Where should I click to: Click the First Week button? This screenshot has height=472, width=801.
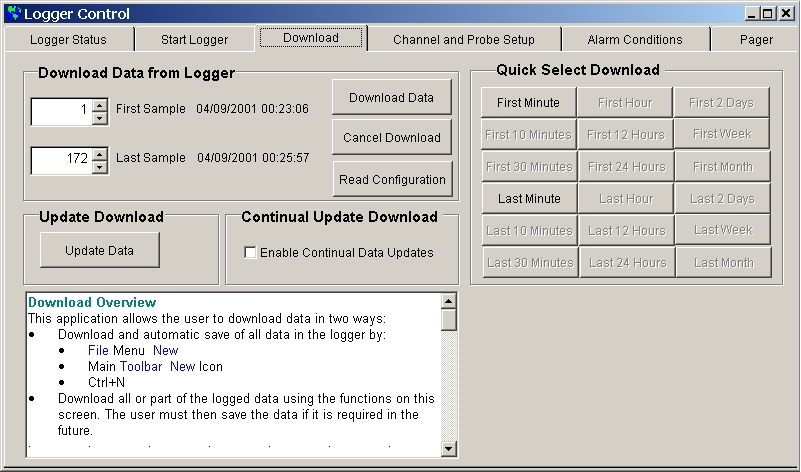coord(722,134)
